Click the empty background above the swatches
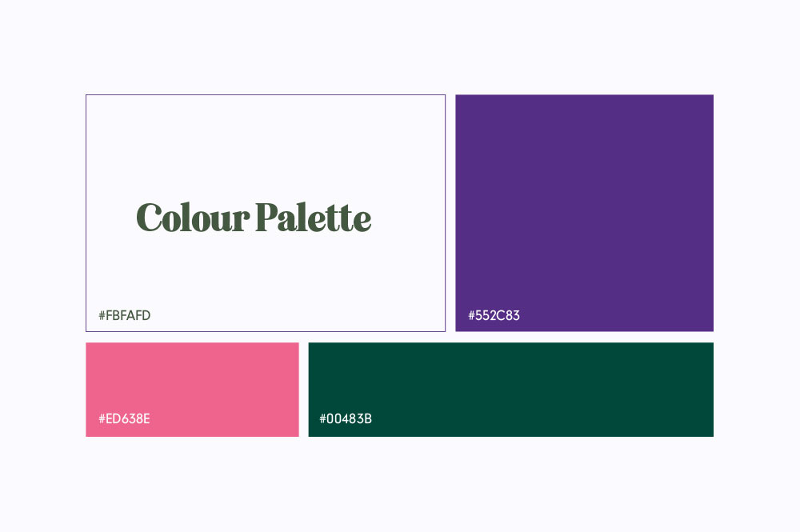Image resolution: width=800 pixels, height=532 pixels. (x=400, y=48)
